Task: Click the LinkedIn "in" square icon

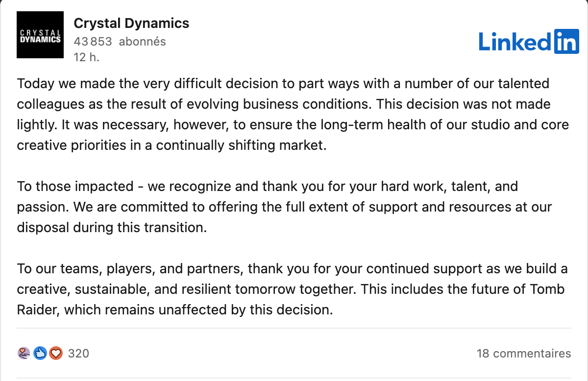Action: pos(566,41)
